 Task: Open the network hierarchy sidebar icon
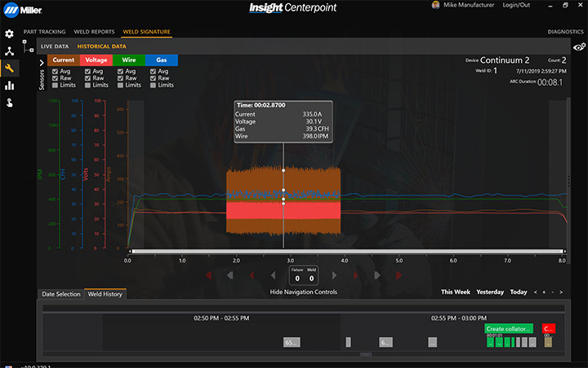(9, 51)
